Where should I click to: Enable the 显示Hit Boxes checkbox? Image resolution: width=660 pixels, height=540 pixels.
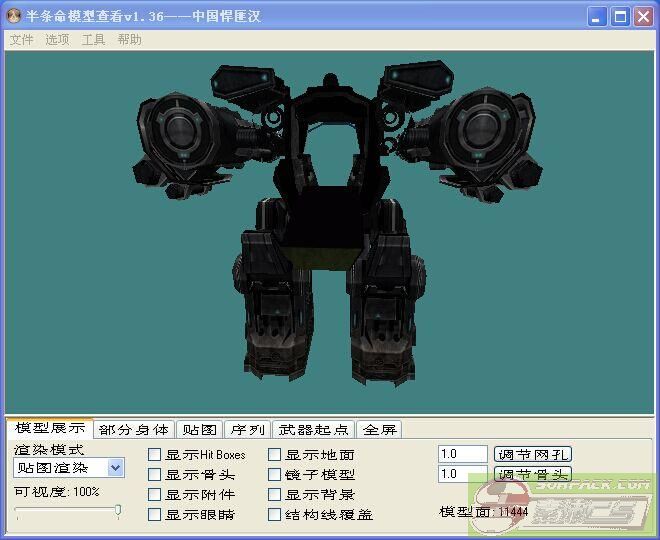[155, 455]
